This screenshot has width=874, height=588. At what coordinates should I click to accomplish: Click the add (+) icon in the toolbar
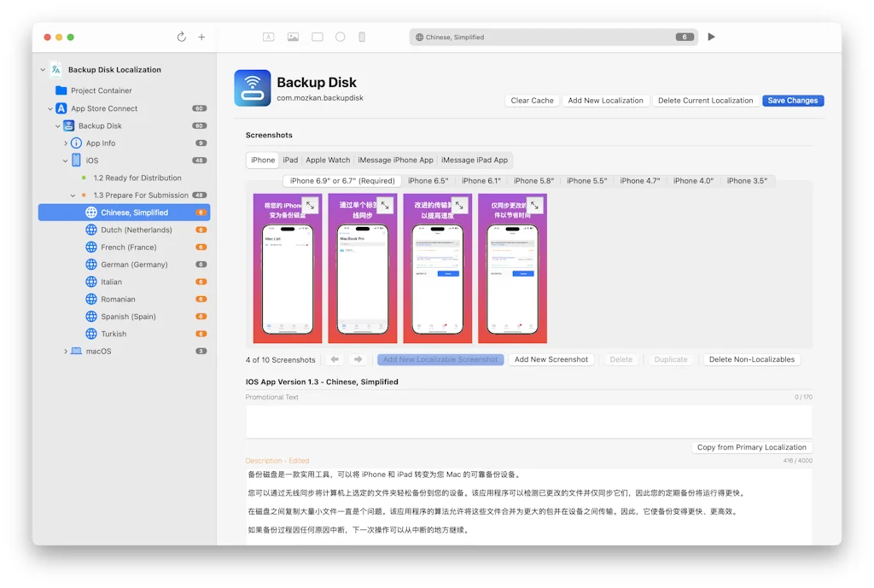201,37
